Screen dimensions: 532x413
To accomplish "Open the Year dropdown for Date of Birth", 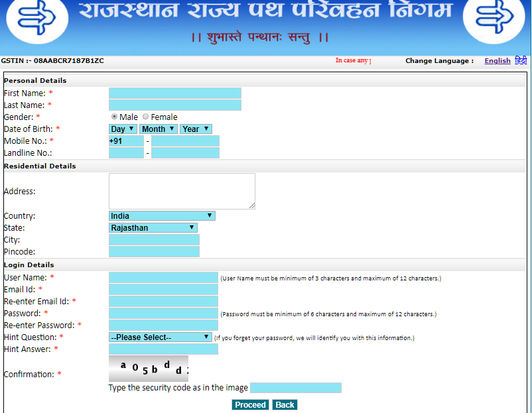I will tap(196, 129).
